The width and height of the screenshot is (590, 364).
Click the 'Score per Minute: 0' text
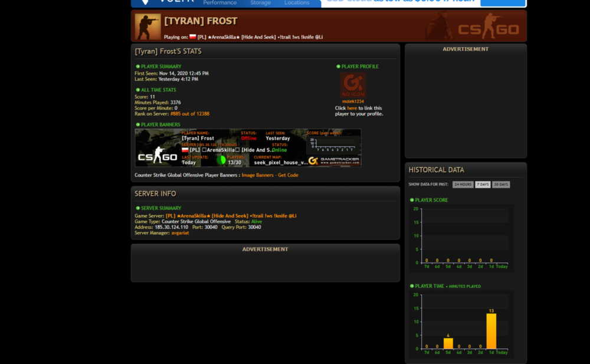pyautogui.click(x=156, y=108)
